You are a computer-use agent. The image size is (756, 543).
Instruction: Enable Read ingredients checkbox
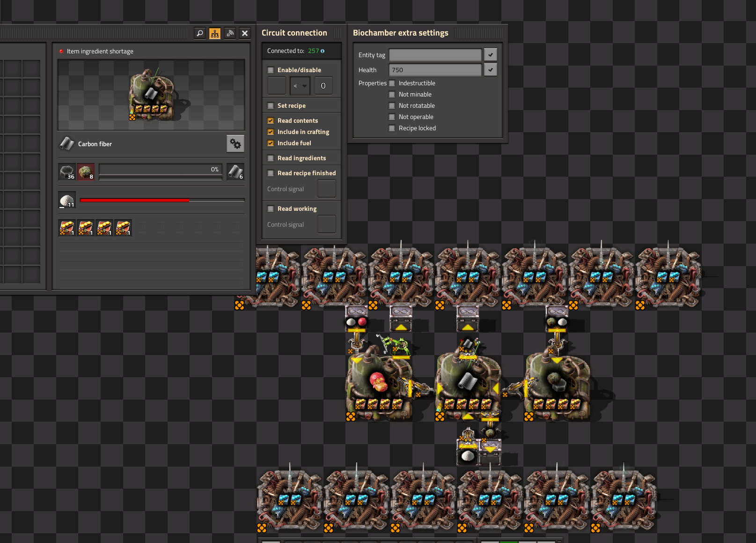click(271, 158)
